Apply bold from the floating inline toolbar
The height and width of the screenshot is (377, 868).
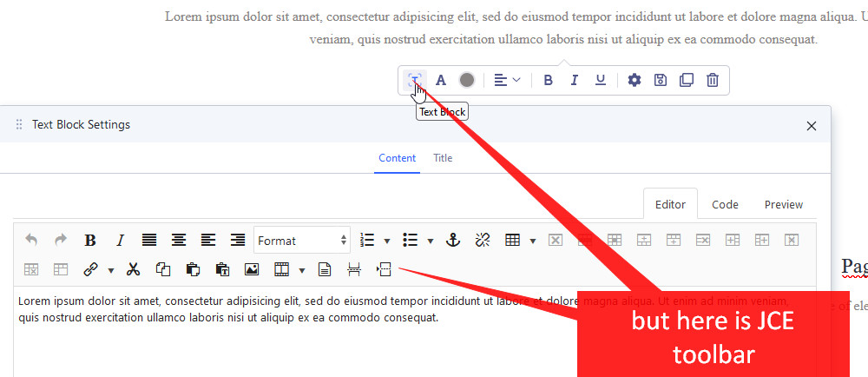(x=548, y=80)
